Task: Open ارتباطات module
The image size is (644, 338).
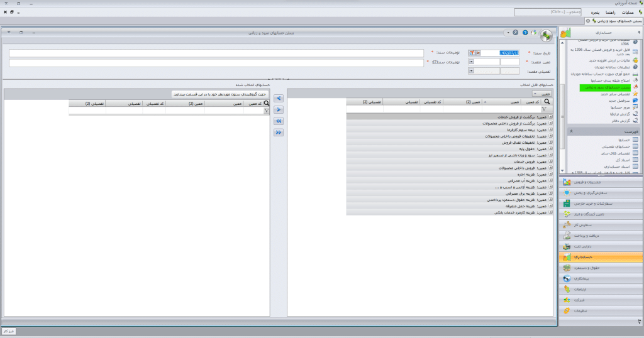Action: tap(601, 289)
